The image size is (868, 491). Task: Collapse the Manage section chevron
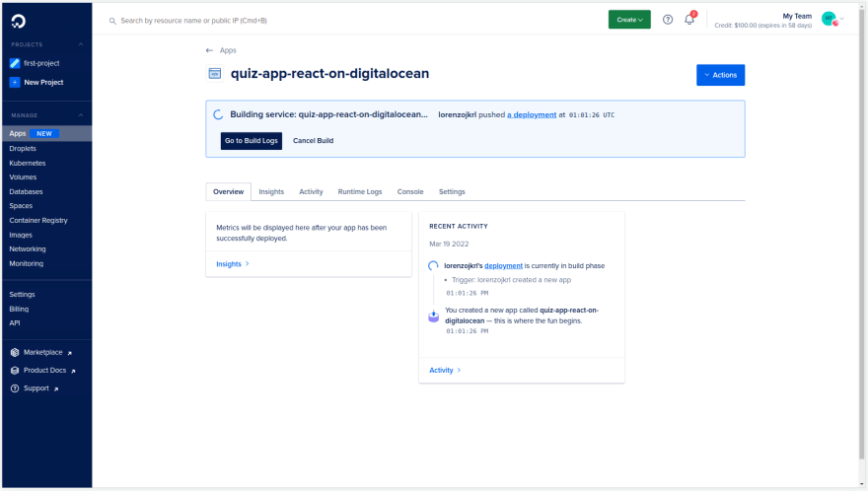(81, 115)
